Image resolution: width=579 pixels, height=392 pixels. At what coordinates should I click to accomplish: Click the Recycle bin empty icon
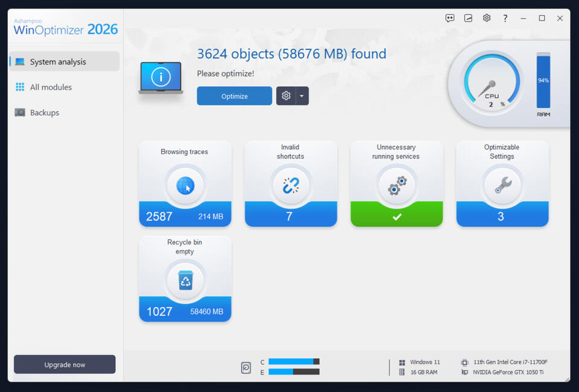185,279
